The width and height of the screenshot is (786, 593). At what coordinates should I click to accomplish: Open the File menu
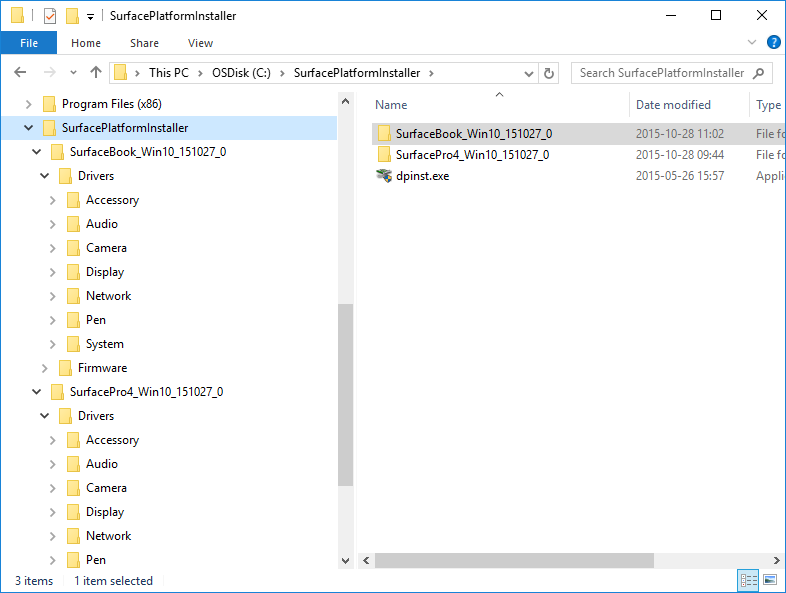click(29, 43)
